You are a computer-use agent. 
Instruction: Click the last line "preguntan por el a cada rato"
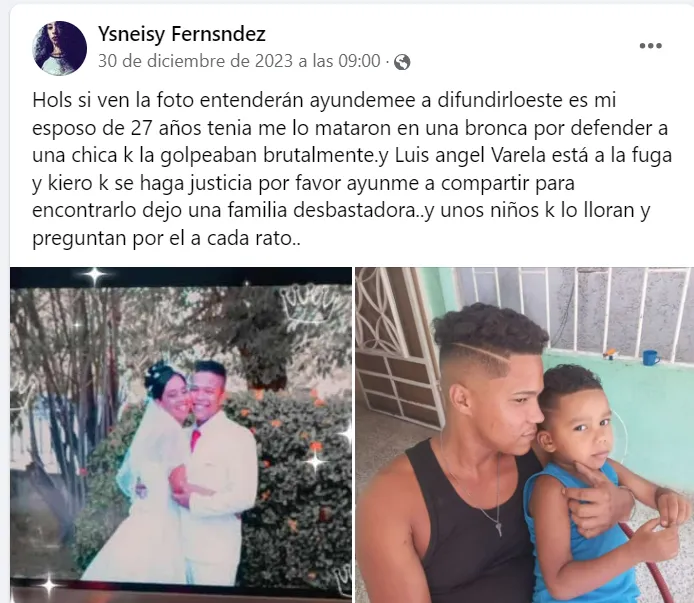(x=166, y=239)
